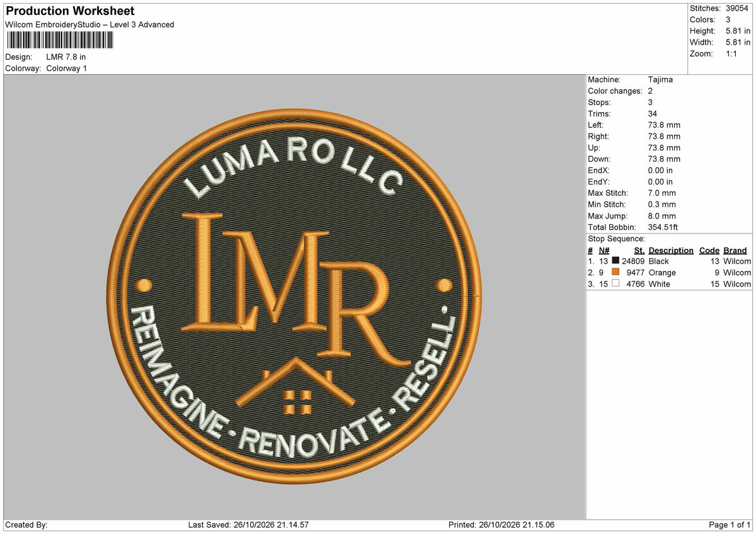Click the 'EndY:' value '0.00 in'
Image resolution: width=756 pixels, height=534 pixels.
(x=660, y=182)
